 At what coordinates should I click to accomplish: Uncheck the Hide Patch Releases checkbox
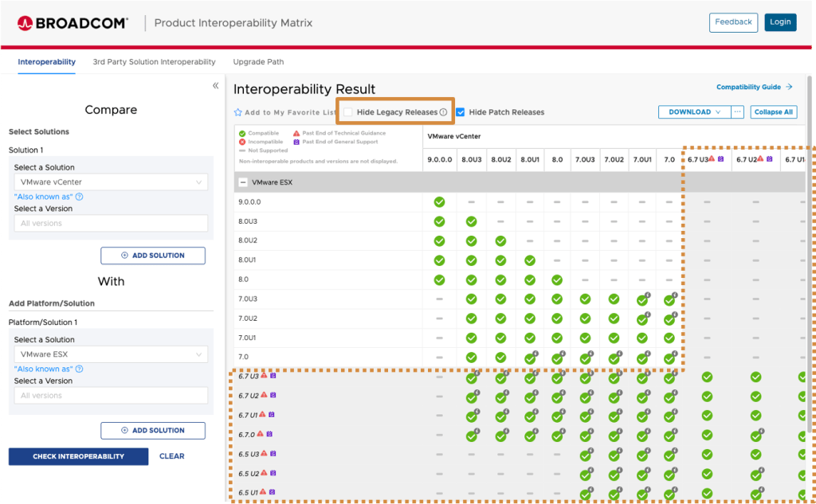460,112
